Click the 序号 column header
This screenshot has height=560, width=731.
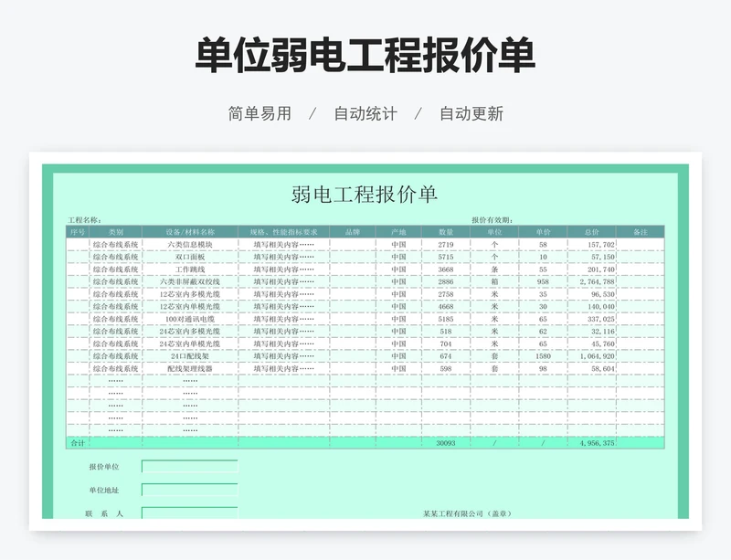[x=78, y=232]
